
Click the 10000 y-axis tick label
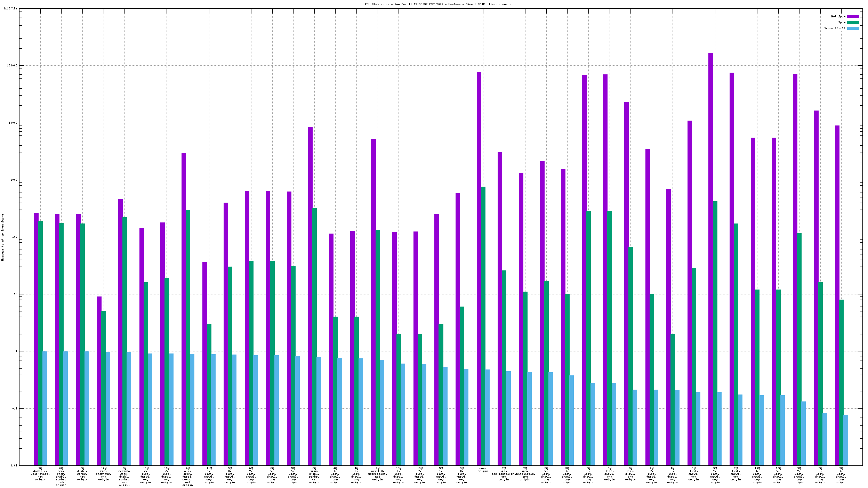12,123
